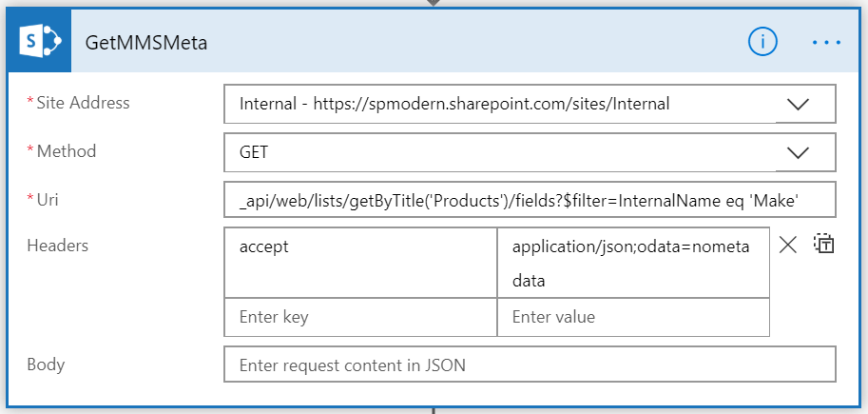Click the Headers label

(x=57, y=246)
